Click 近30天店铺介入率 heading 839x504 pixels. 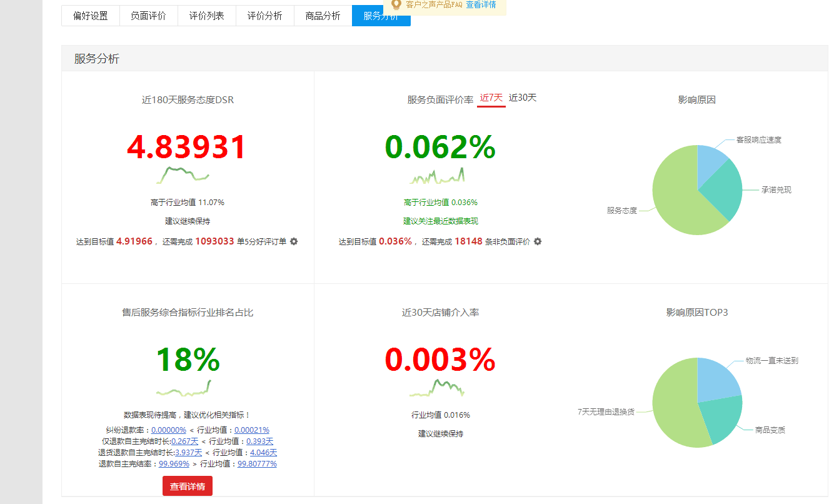coord(441,312)
